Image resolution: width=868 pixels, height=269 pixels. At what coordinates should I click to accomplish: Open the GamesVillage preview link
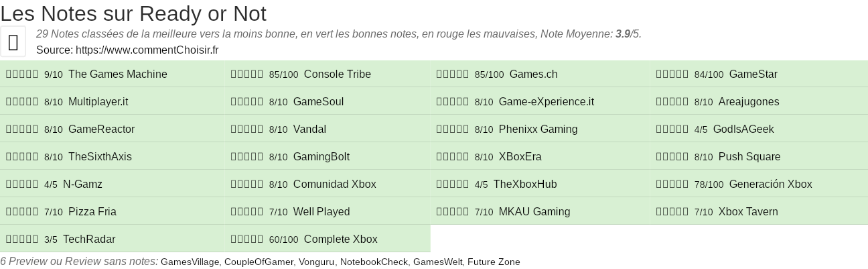[x=190, y=262]
